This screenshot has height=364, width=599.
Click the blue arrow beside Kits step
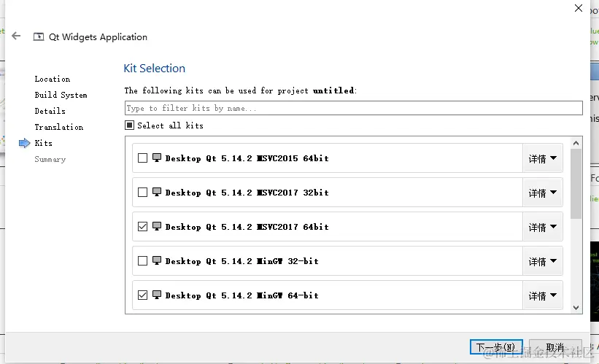click(x=24, y=143)
